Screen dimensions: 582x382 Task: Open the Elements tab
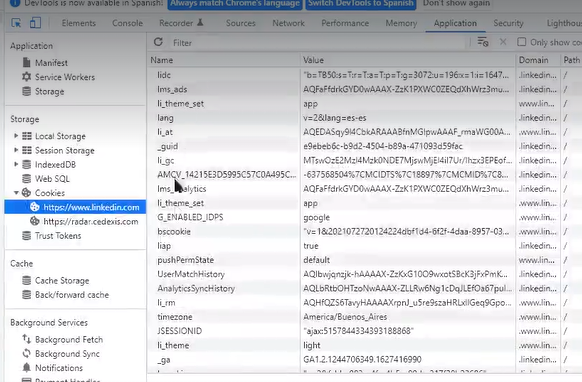[79, 23]
